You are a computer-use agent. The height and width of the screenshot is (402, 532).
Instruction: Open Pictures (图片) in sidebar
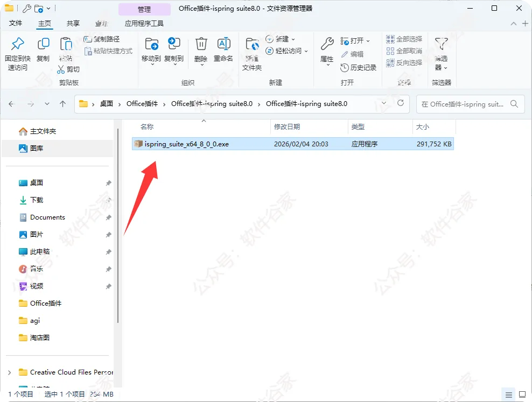coord(36,235)
